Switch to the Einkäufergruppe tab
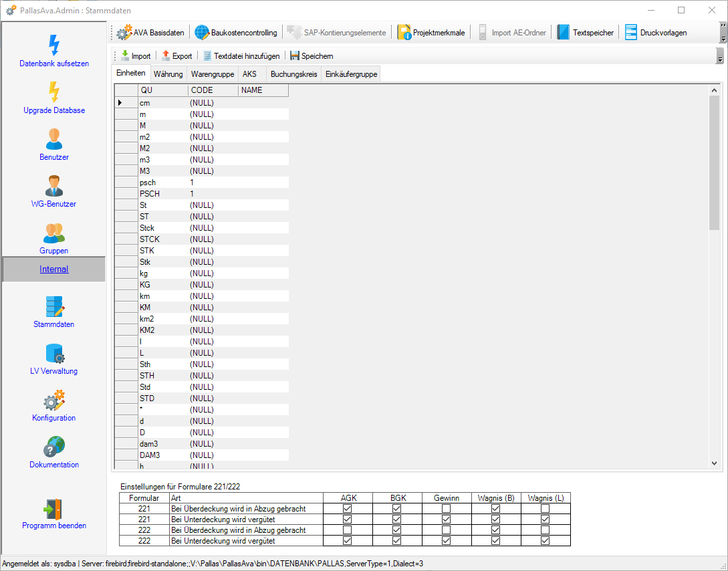The width and height of the screenshot is (728, 571). (x=352, y=74)
